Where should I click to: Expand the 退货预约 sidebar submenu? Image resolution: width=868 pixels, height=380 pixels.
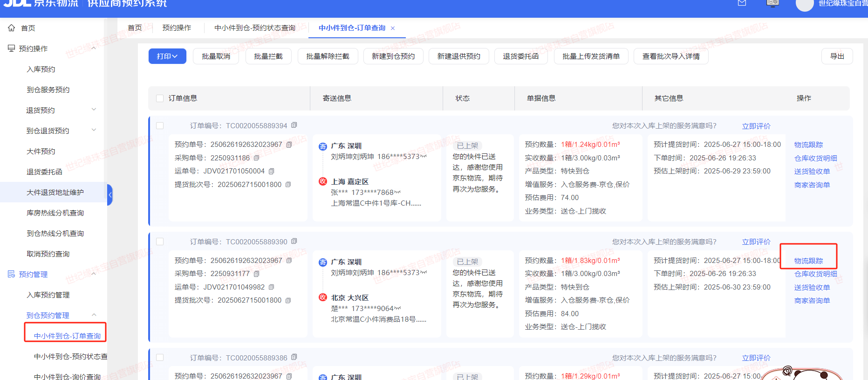[94, 110]
